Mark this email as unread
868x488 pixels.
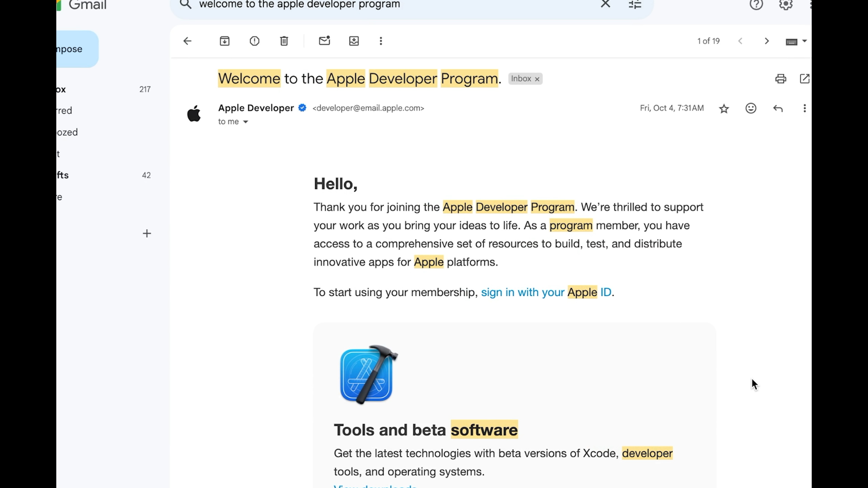point(324,41)
